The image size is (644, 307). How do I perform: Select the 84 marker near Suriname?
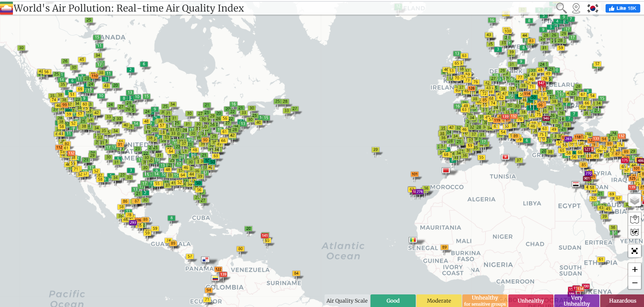[296, 273]
